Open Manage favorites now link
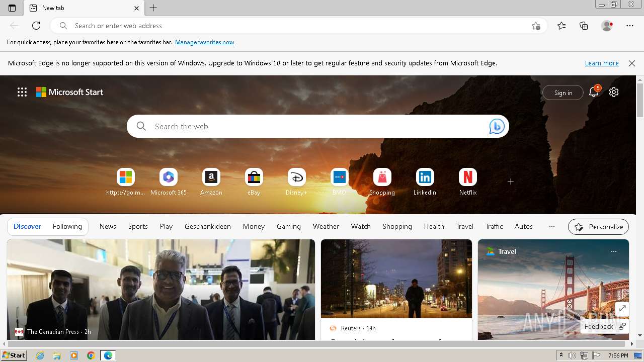This screenshot has height=362, width=644. pyautogui.click(x=204, y=42)
